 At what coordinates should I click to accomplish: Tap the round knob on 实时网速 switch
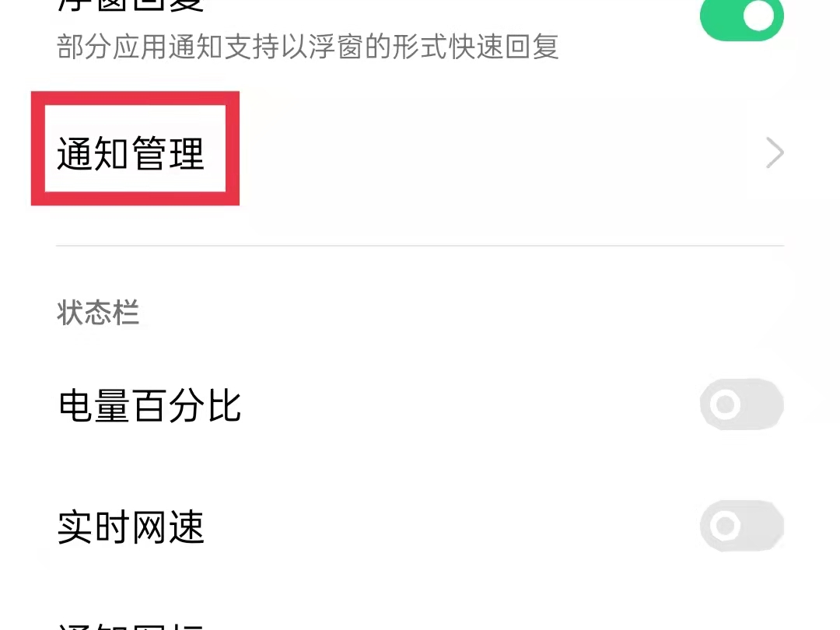[x=726, y=526]
